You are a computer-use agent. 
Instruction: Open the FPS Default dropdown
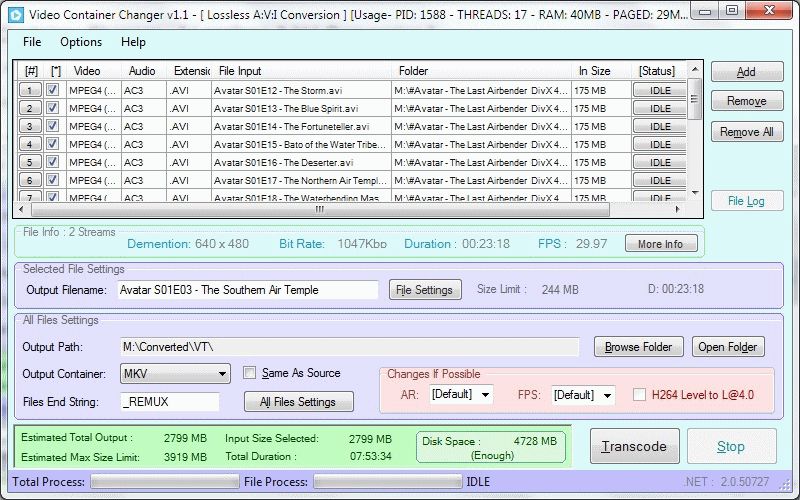pyautogui.click(x=583, y=395)
